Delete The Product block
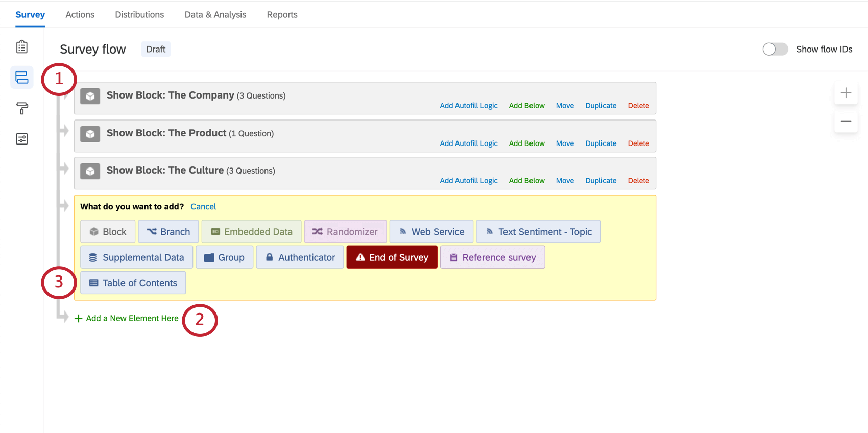 pyautogui.click(x=638, y=143)
